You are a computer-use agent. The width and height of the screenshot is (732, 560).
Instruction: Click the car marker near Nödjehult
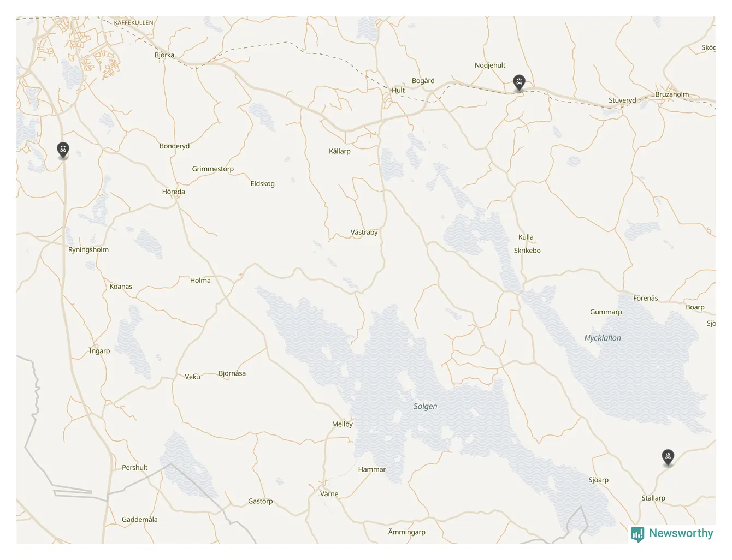coord(519,82)
